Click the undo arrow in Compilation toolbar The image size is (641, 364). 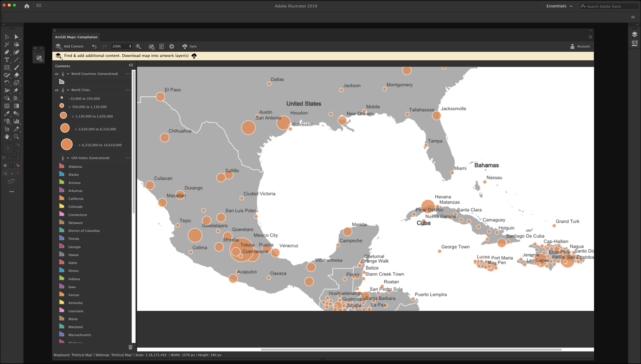[94, 46]
